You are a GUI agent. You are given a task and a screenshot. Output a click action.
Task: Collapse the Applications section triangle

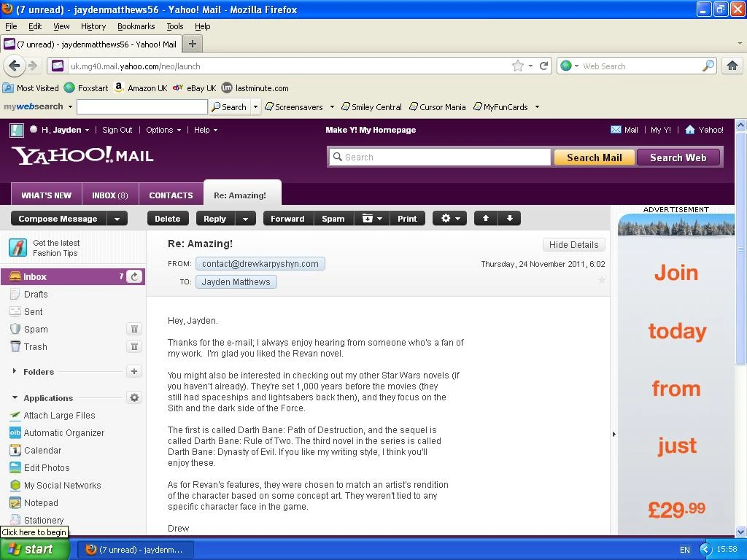[15, 397]
